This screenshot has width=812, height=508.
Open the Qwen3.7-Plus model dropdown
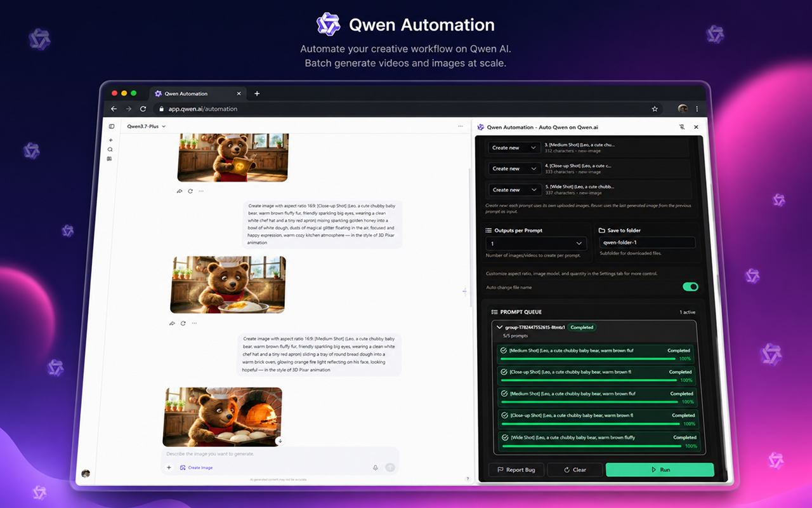point(147,126)
